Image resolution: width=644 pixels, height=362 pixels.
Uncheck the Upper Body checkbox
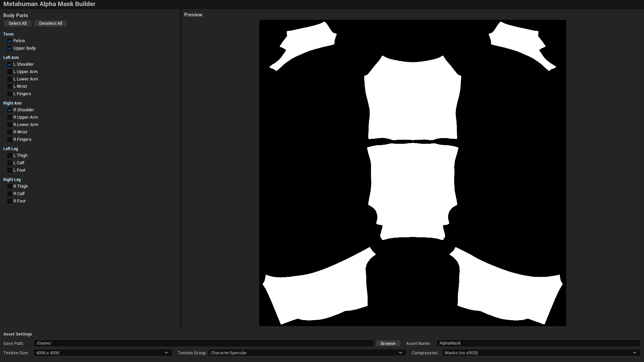10,48
